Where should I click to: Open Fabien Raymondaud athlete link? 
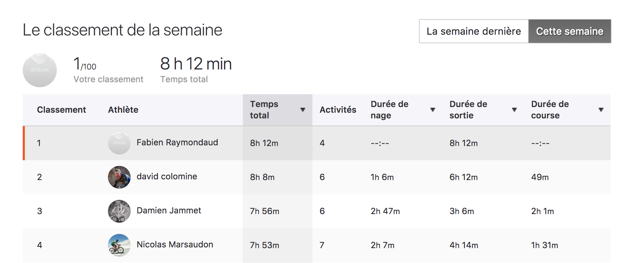[x=177, y=142]
